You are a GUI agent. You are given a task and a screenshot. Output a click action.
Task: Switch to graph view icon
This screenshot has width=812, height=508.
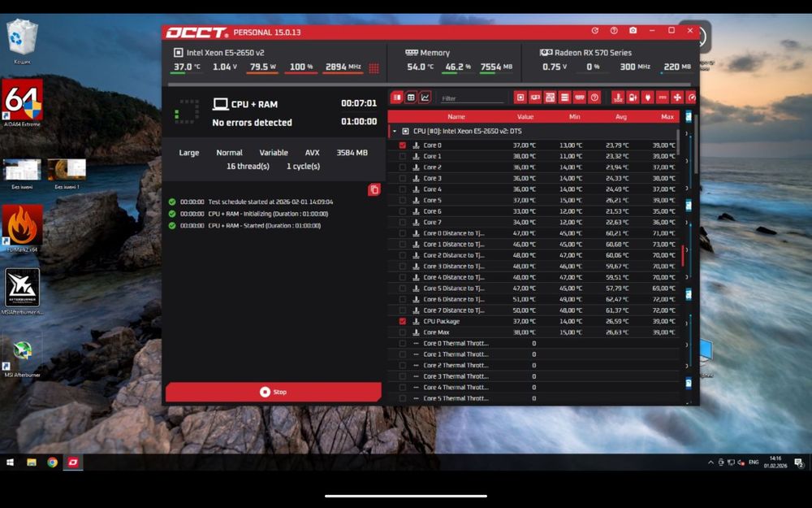pos(425,98)
